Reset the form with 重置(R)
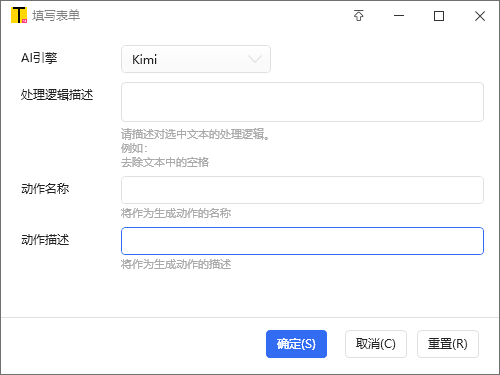 448,344
